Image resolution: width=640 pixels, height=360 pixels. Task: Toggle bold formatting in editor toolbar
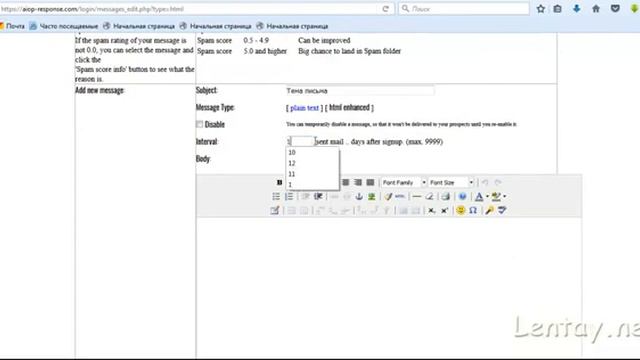[x=279, y=182]
